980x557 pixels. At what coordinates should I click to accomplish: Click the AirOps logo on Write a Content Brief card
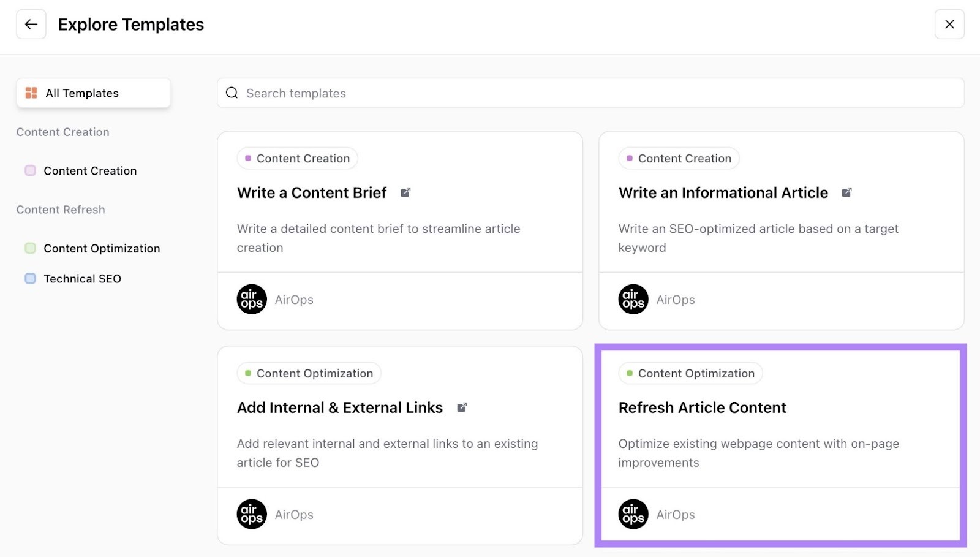pos(252,299)
